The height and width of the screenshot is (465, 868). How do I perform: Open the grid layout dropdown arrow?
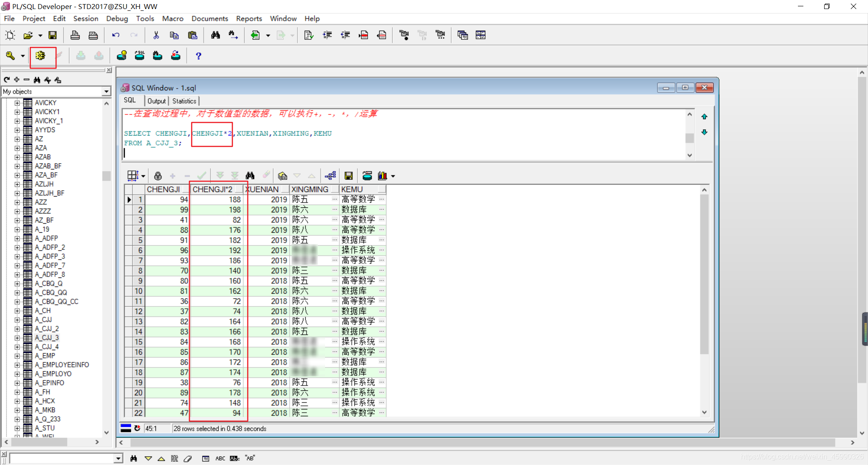click(x=143, y=176)
